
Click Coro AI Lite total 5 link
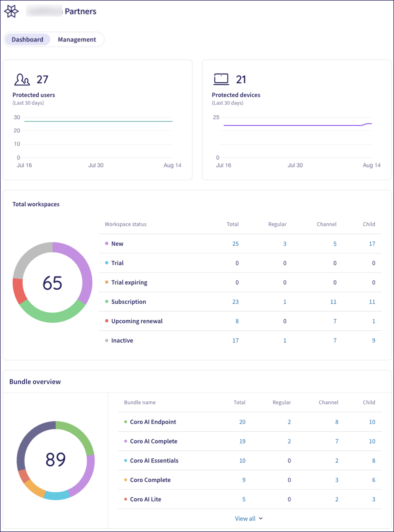click(244, 499)
